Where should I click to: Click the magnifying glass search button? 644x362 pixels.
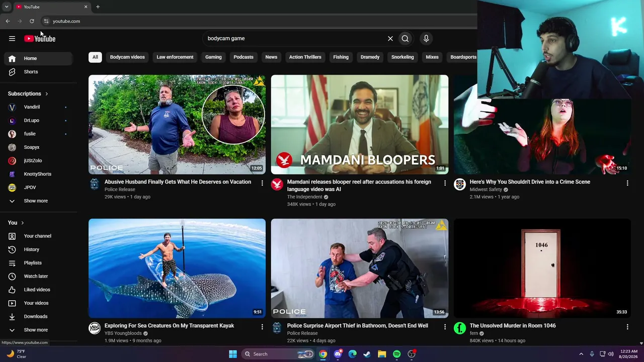click(405, 38)
